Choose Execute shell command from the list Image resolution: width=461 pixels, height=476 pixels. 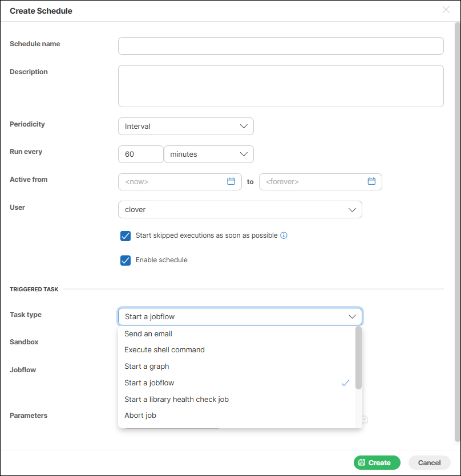coord(164,350)
